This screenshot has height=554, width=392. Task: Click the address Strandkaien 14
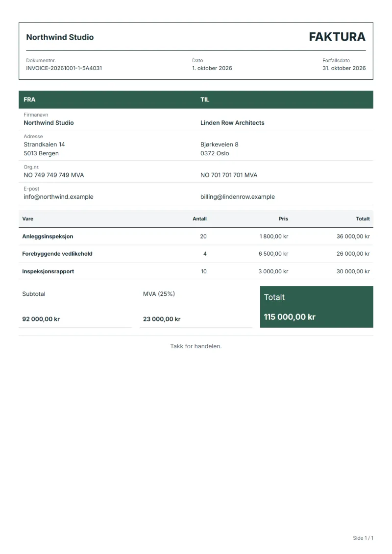tap(44, 145)
